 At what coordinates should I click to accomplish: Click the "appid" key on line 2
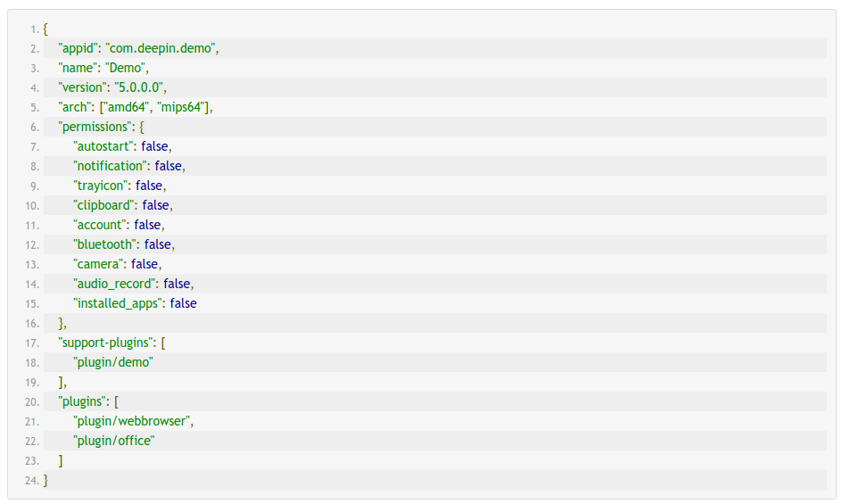[78, 48]
